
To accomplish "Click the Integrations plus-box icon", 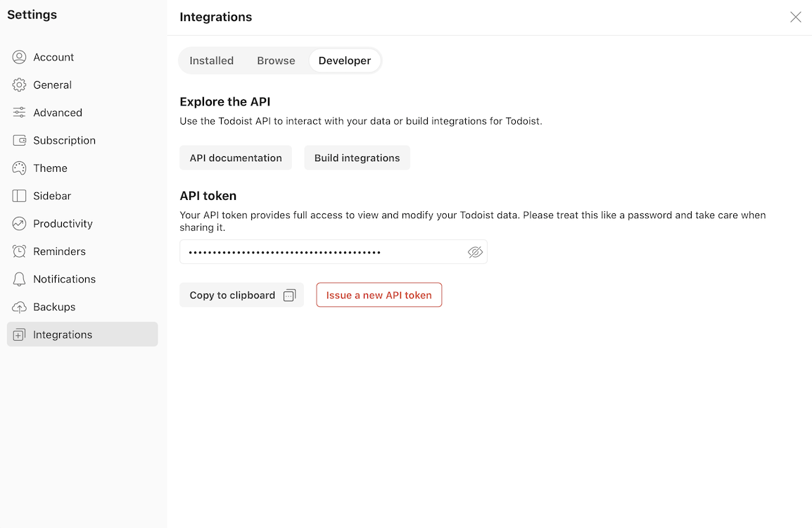I will [19, 334].
